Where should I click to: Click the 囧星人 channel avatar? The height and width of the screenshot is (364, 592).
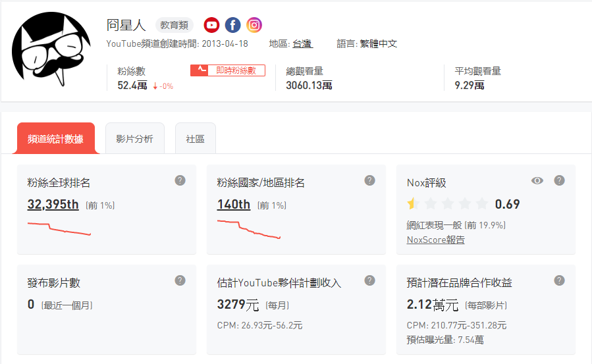point(51,49)
